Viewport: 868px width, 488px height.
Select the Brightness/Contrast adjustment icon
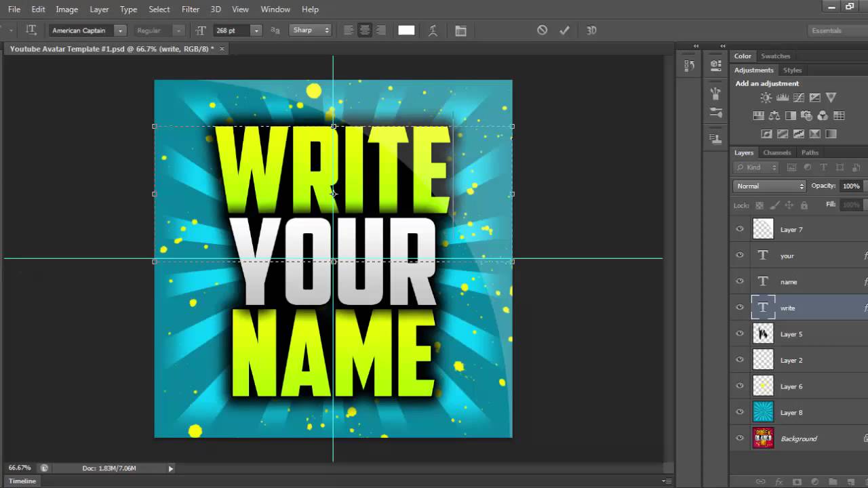pos(766,98)
